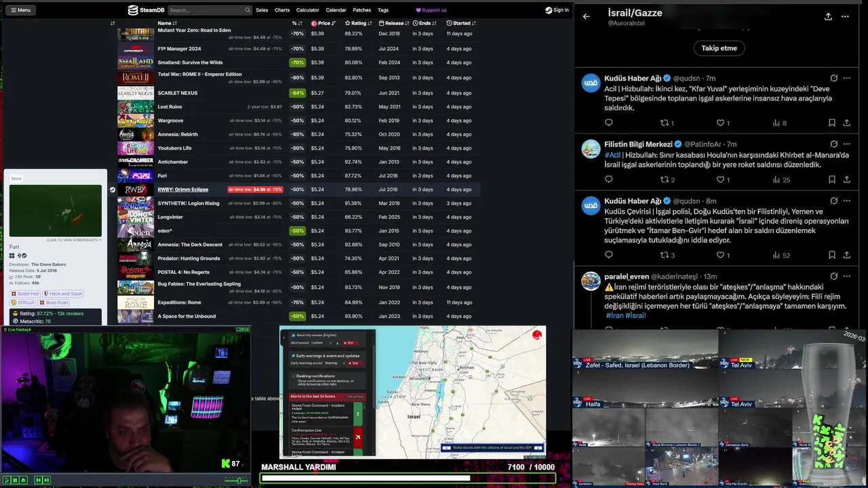Open the Calculator menu item
Screen dimensions: 868x488
(307, 10)
